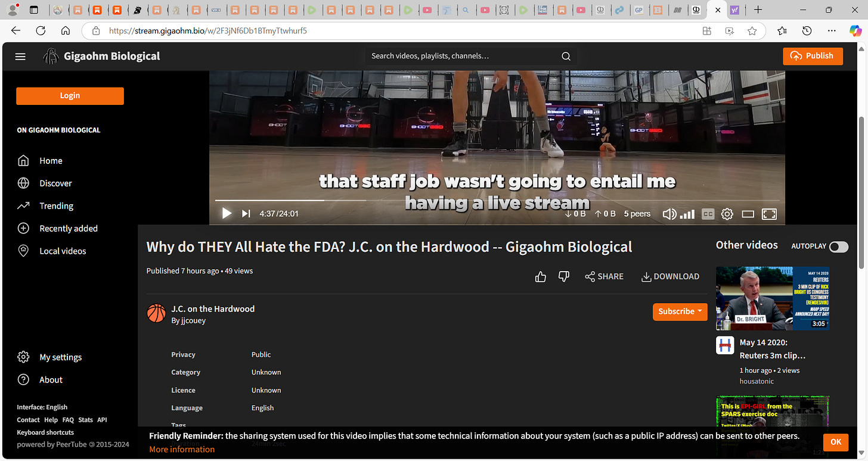Click the Gigaohm Biological logo icon
This screenshot has height=461, width=868.
click(x=51, y=56)
